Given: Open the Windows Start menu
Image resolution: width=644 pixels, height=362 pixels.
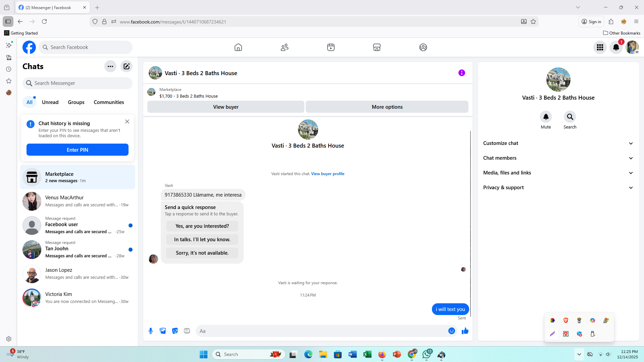Looking at the screenshot, I should click(203, 354).
